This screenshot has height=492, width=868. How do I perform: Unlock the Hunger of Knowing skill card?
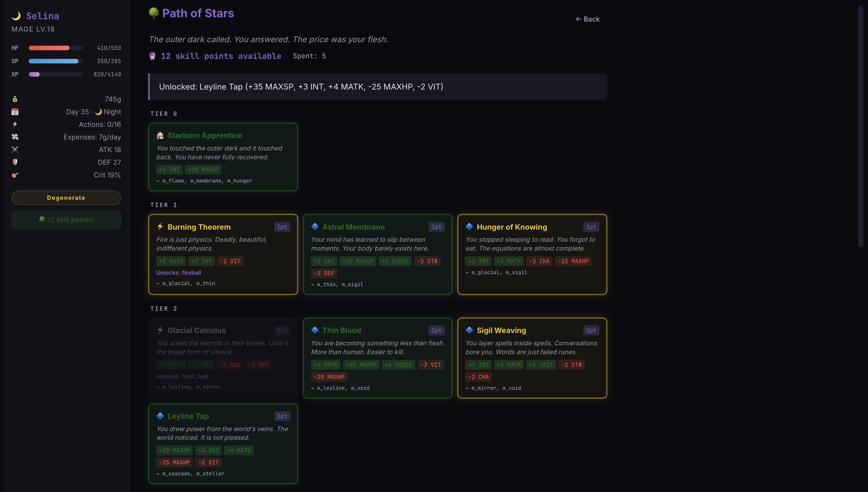coord(532,254)
